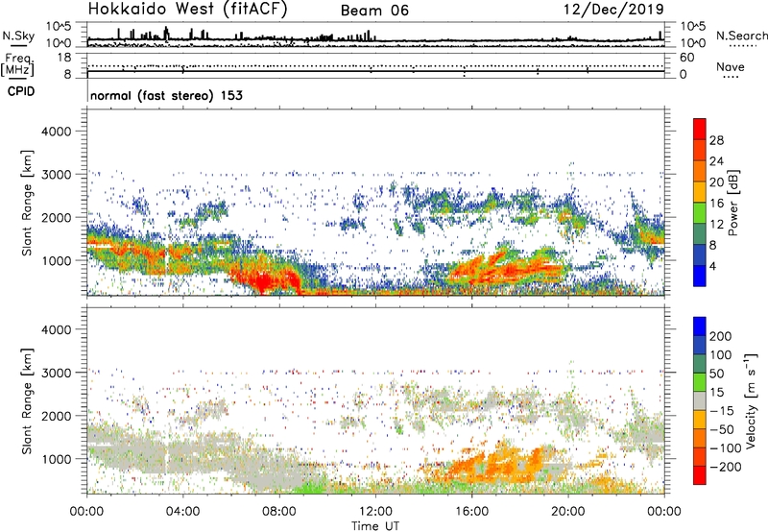
Task: Click the velocity panel 'Slant Range [km]' label
Action: 27,401
